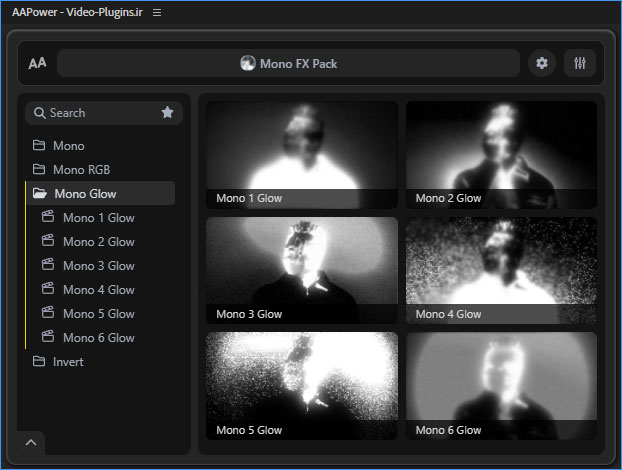The image size is (622, 470).
Task: Open settings gear icon
Action: [541, 63]
